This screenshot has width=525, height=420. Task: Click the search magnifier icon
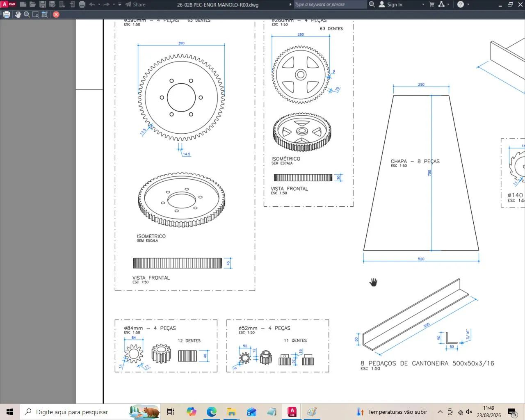click(372, 5)
